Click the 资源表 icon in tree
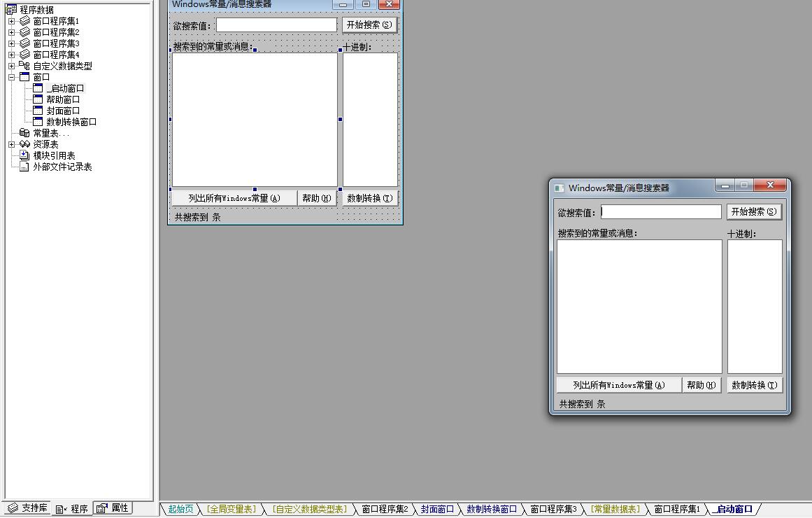Viewport: 812px width, 518px height. tap(25, 144)
